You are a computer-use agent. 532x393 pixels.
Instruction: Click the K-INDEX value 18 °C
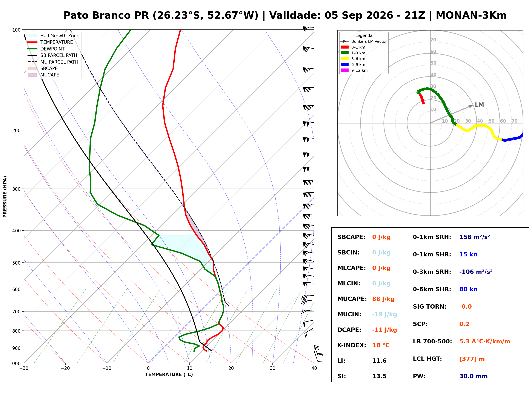click(381, 345)
